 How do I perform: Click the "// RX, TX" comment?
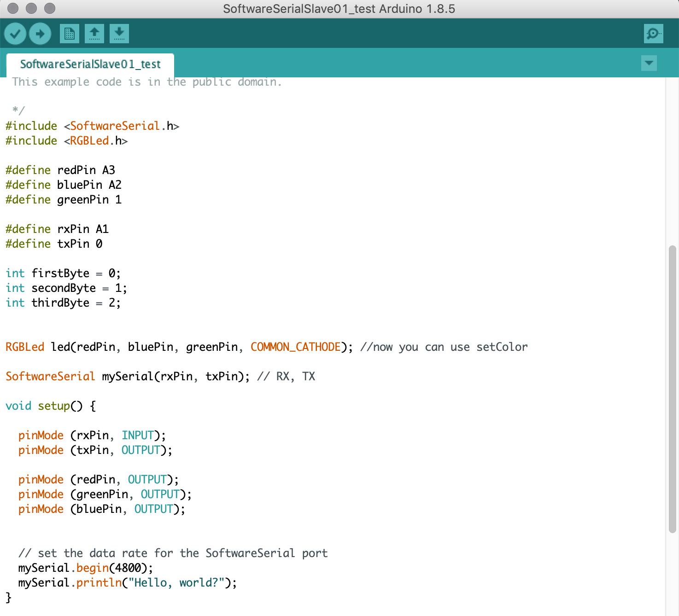[x=286, y=377]
